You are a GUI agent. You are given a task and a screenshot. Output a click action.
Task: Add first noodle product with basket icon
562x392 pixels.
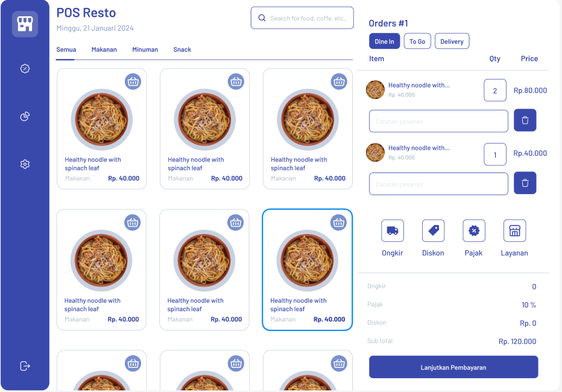(x=133, y=81)
